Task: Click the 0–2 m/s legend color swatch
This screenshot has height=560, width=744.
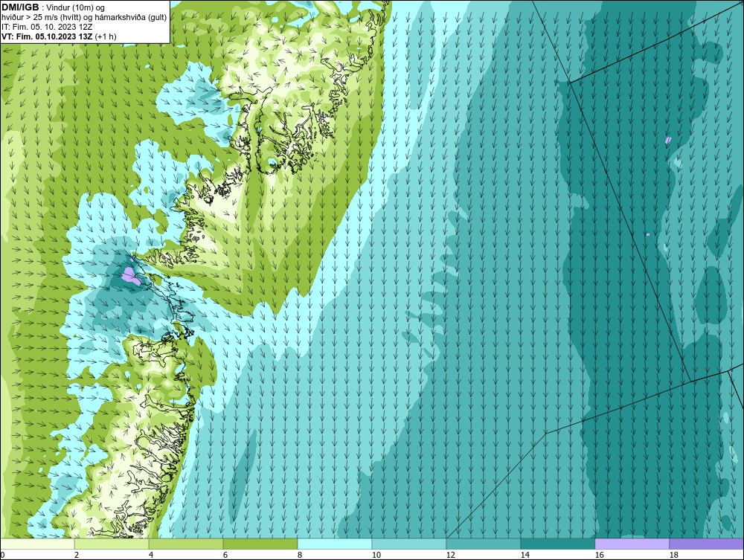Action: click(37, 544)
